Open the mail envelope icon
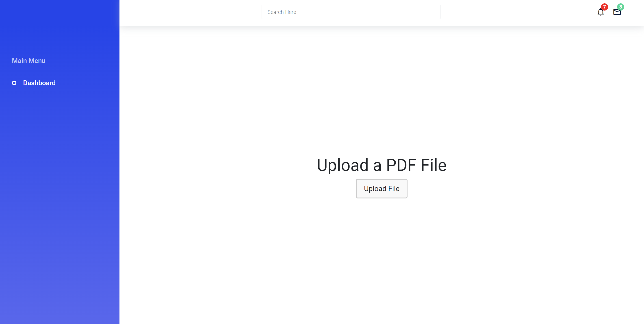 coord(617,12)
